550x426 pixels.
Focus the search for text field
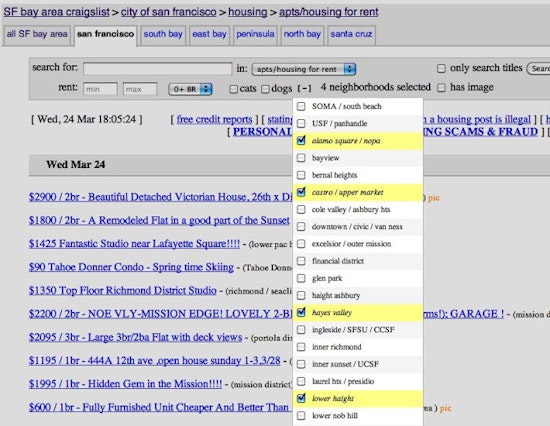pyautogui.click(x=157, y=68)
